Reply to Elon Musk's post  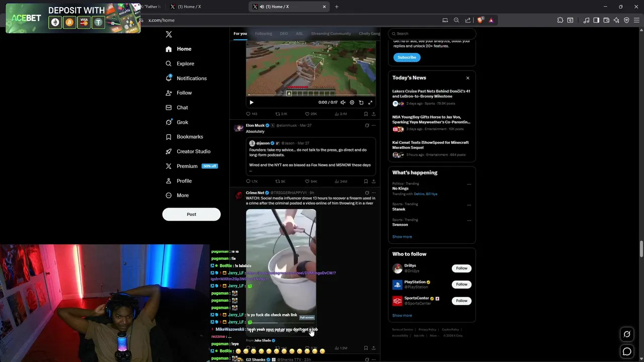(x=252, y=182)
